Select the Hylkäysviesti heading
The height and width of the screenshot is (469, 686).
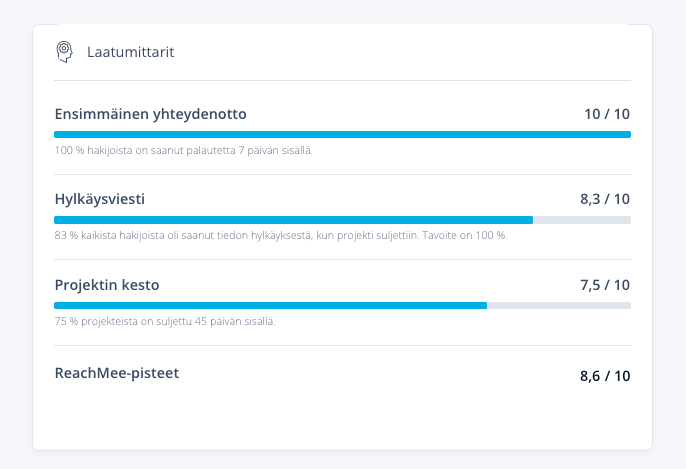click(x=100, y=199)
